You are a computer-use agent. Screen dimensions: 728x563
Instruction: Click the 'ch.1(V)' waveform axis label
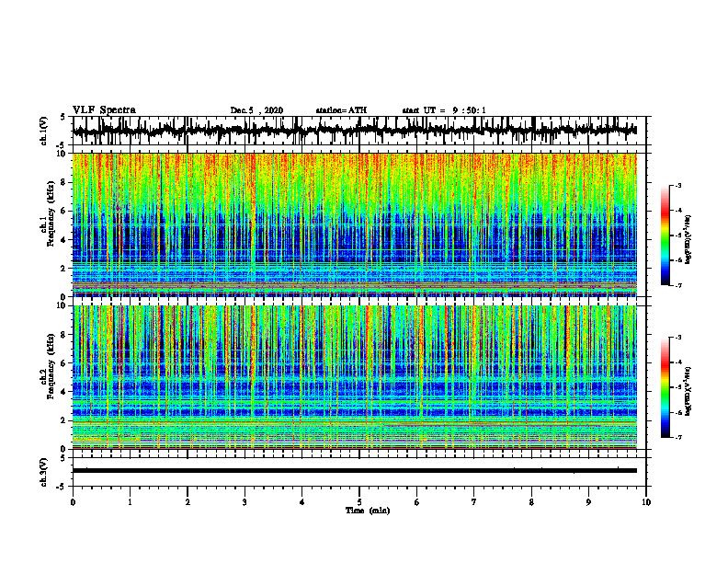pos(44,131)
